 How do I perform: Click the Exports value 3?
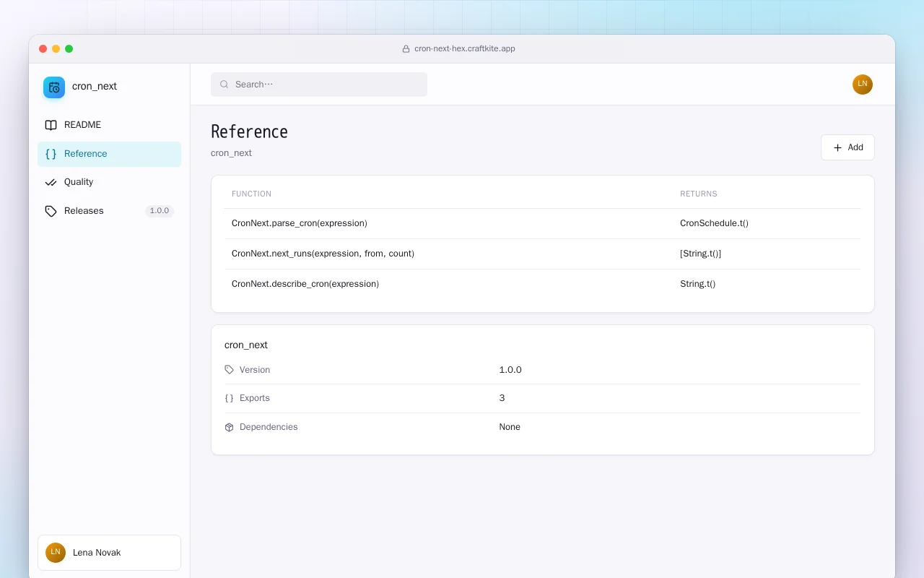[x=502, y=398]
